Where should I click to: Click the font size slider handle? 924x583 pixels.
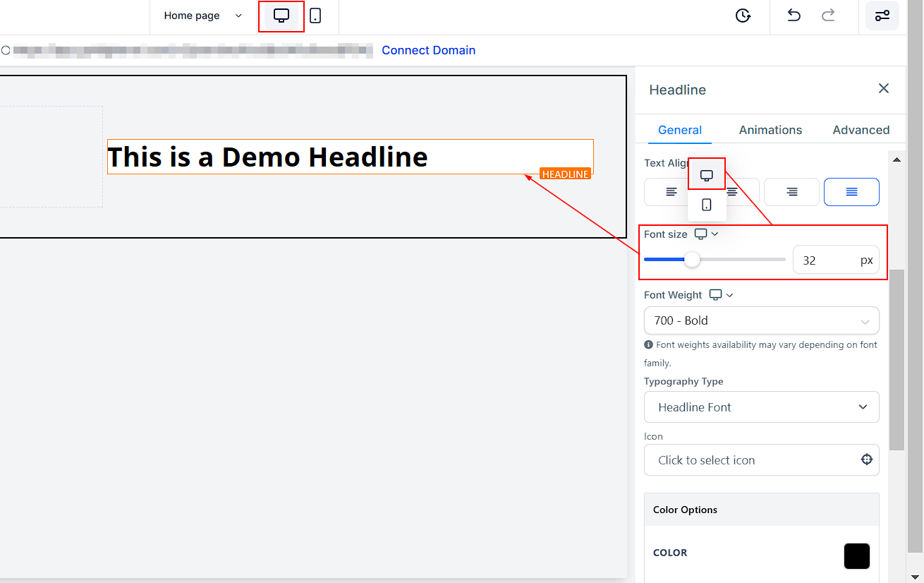tap(693, 260)
